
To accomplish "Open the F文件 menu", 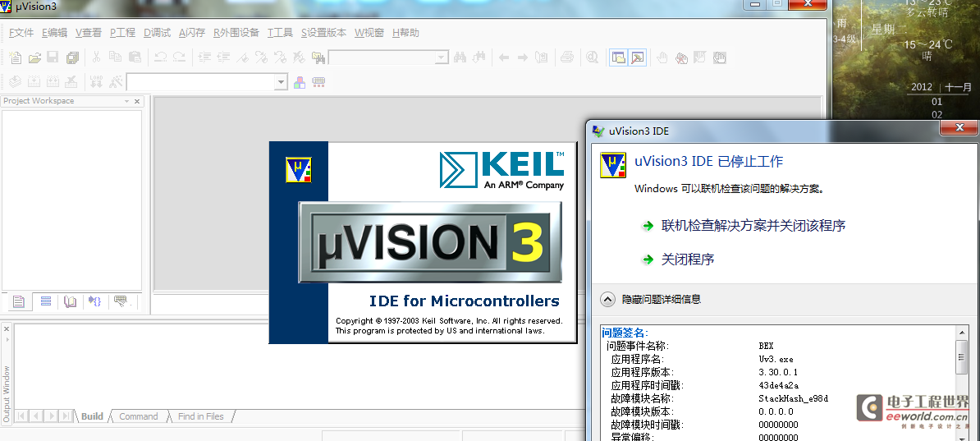I will pyautogui.click(x=21, y=33).
